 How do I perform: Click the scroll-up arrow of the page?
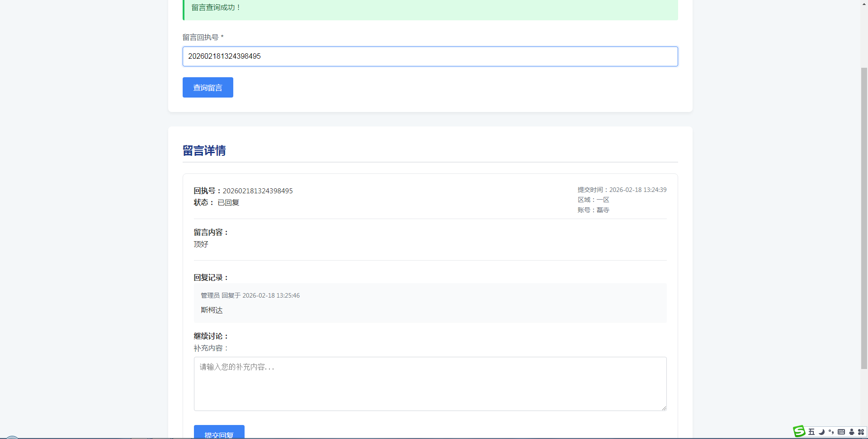(864, 4)
